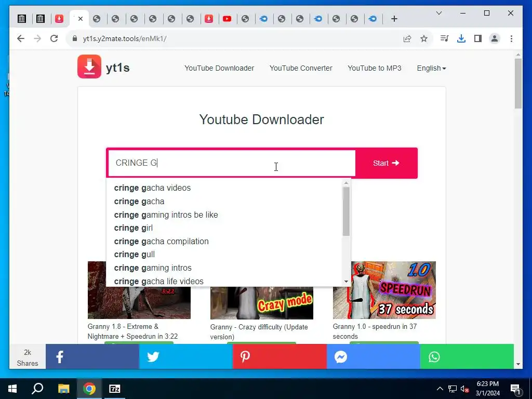Open YouTube Downloader nav link
Screen dimensions: 532x399
[x=219, y=68]
